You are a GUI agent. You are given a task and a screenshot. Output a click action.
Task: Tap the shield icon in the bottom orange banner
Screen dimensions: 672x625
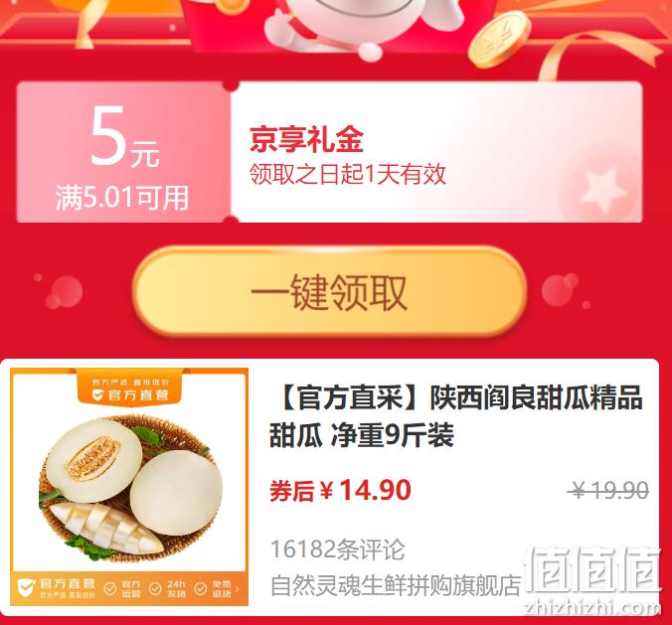pyautogui.click(x=27, y=587)
